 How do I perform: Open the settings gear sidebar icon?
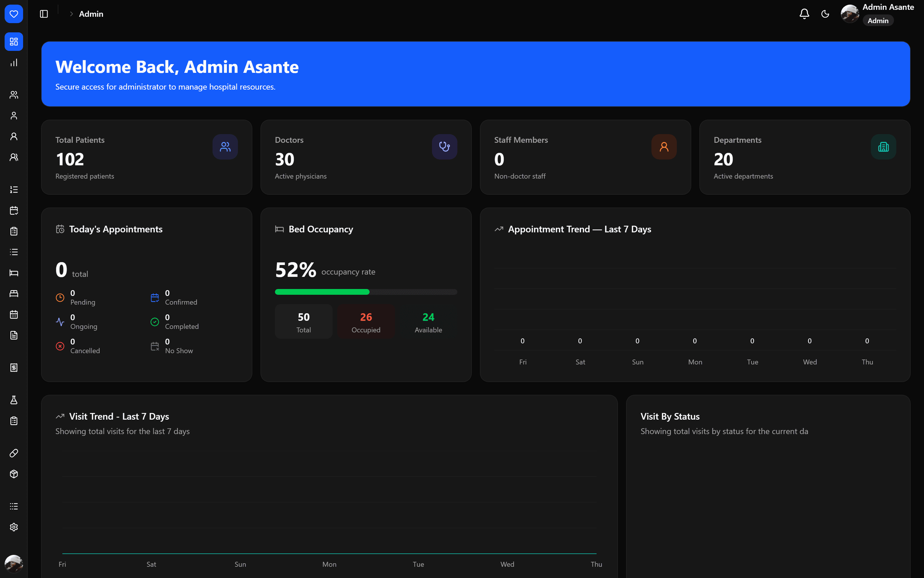click(x=14, y=527)
